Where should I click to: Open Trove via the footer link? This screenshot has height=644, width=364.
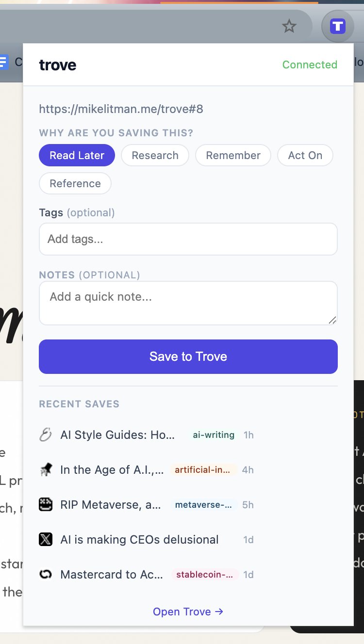click(x=188, y=612)
